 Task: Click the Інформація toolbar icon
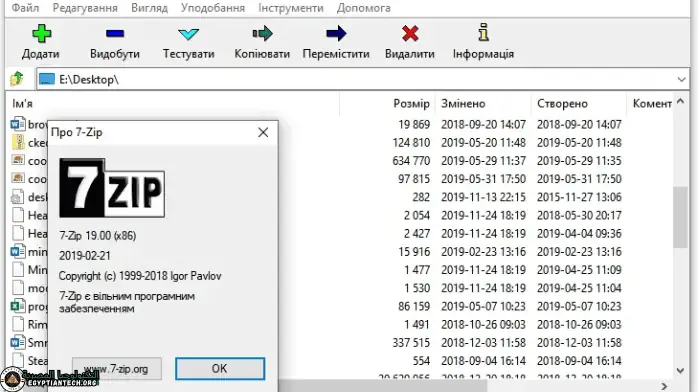[483, 33]
